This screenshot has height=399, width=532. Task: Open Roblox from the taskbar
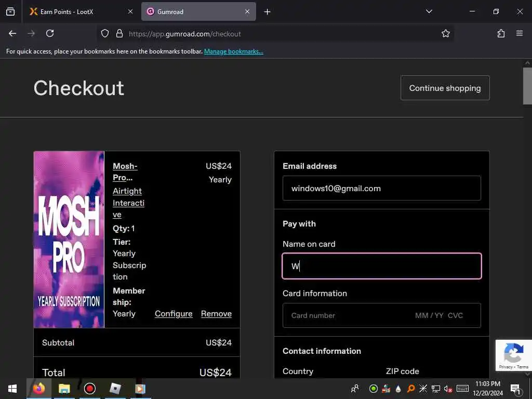point(115,389)
